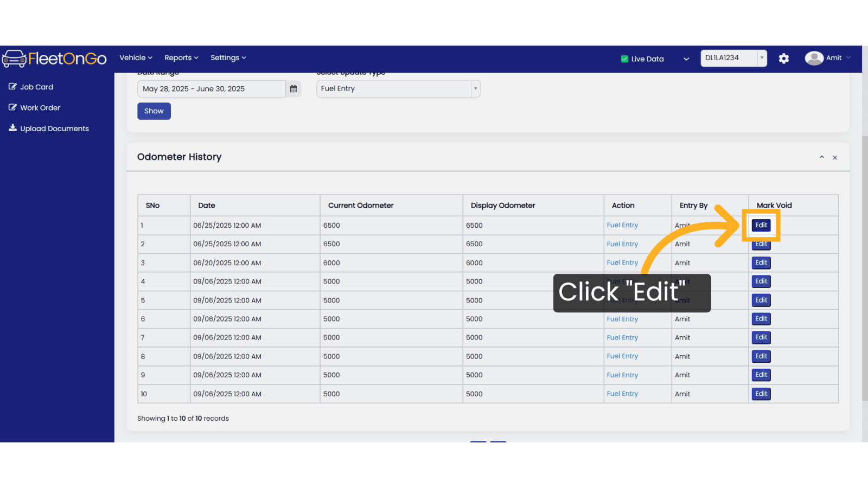
Task: Sort by the Date column header
Action: coord(255,206)
